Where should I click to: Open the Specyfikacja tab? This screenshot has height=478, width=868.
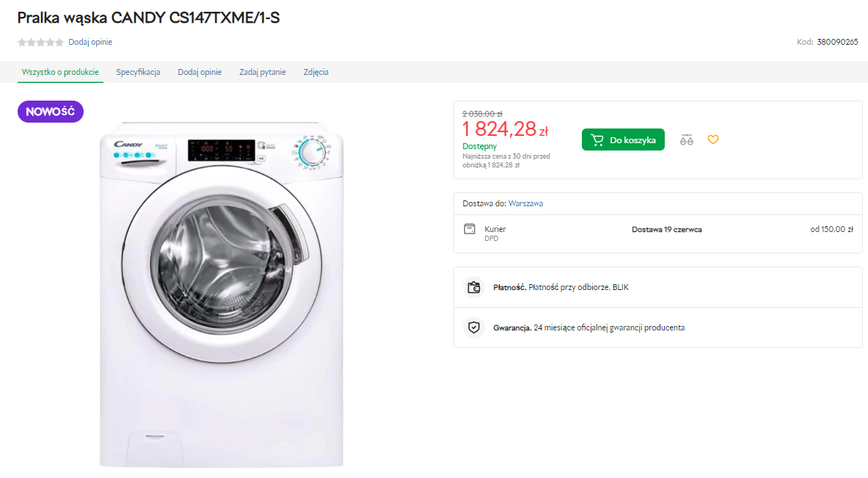138,72
